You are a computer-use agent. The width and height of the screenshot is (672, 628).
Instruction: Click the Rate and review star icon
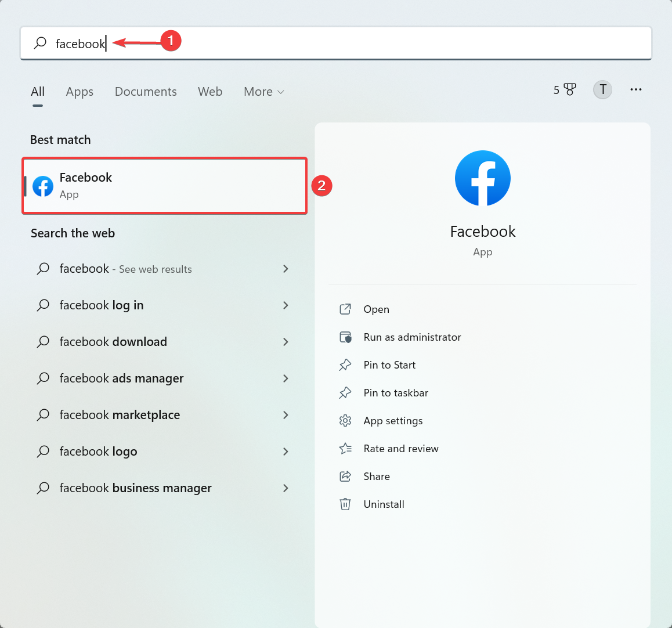[x=345, y=449]
